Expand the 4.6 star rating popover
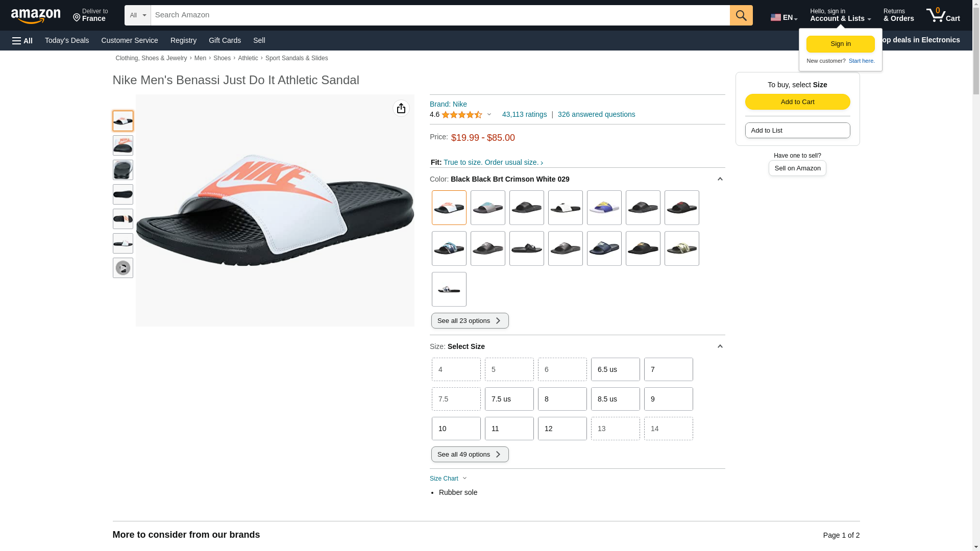The height and width of the screenshot is (551, 980). (x=461, y=115)
